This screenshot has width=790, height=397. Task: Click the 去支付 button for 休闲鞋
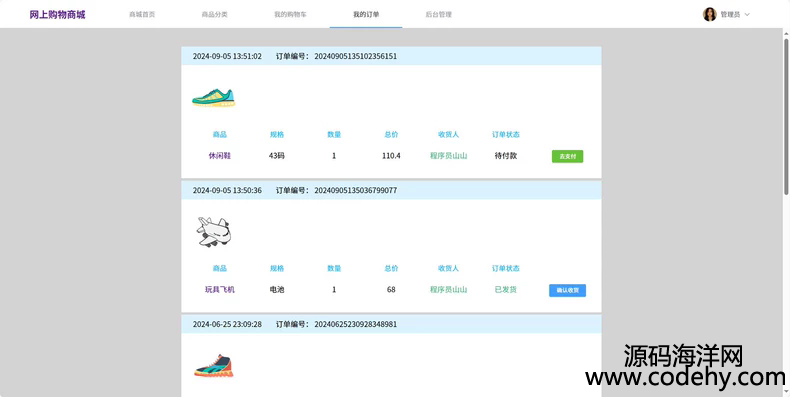point(567,156)
